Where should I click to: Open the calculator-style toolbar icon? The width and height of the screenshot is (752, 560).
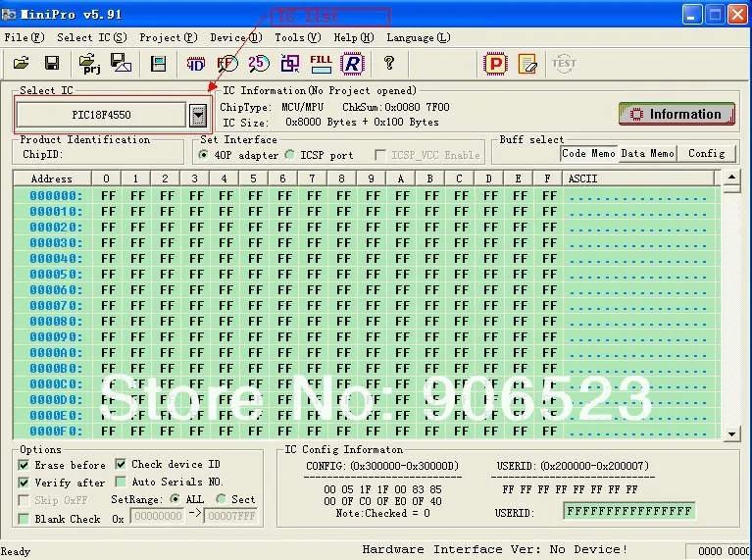point(158,64)
